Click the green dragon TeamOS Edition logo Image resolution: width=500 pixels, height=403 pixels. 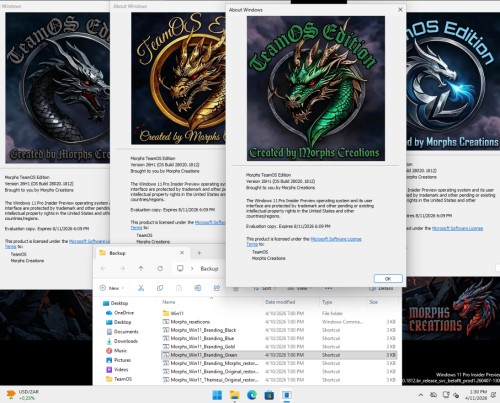coord(316,88)
